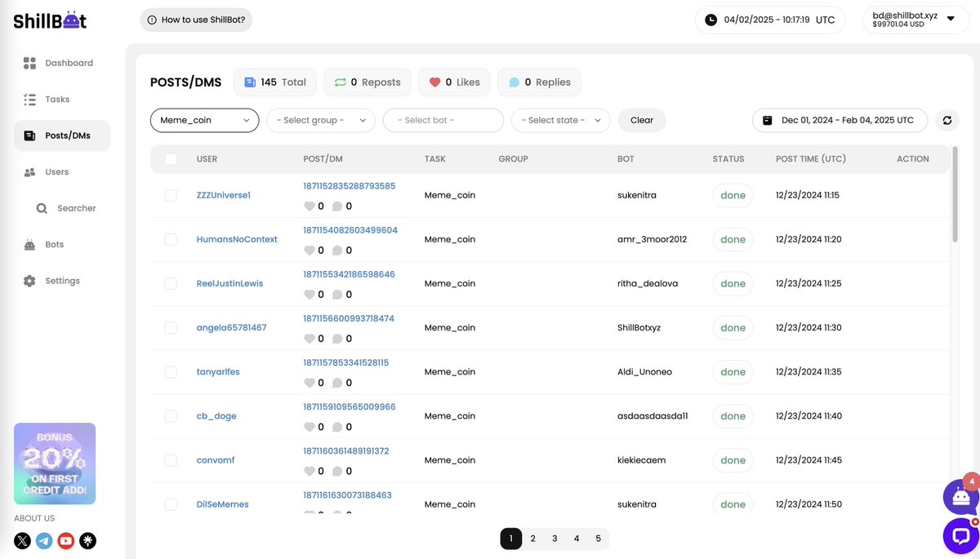The width and height of the screenshot is (980, 559).
Task: Open the Select state dropdown
Action: (560, 120)
